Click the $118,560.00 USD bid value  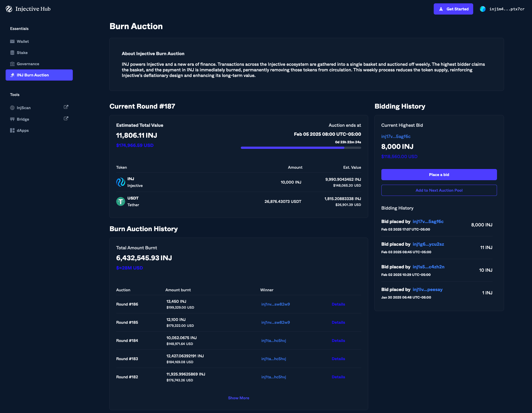(399, 157)
